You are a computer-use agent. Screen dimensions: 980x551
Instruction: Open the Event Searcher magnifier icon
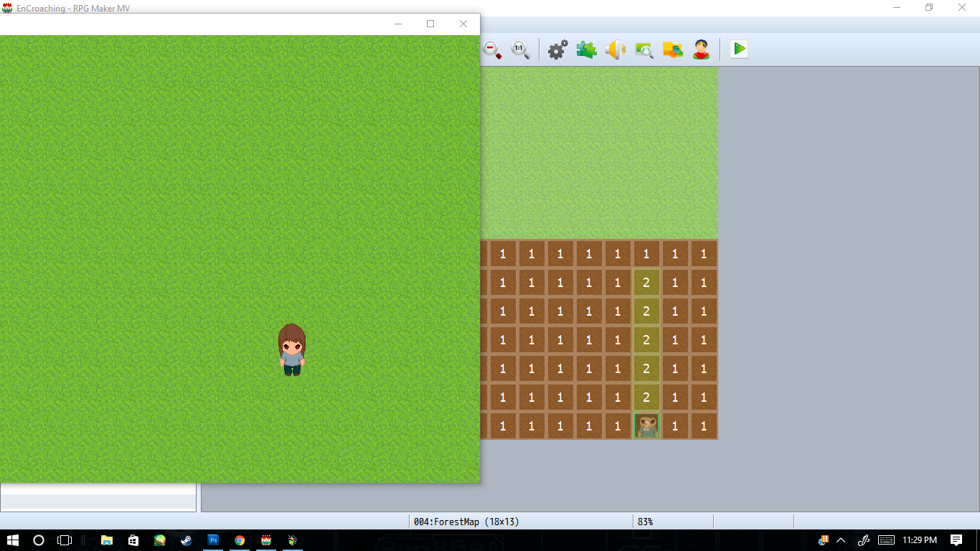tap(644, 50)
